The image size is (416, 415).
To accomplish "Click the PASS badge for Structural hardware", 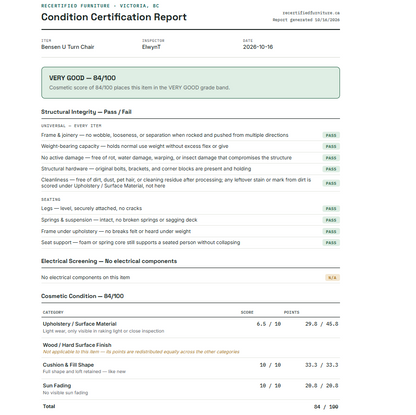I will (x=331, y=169).
